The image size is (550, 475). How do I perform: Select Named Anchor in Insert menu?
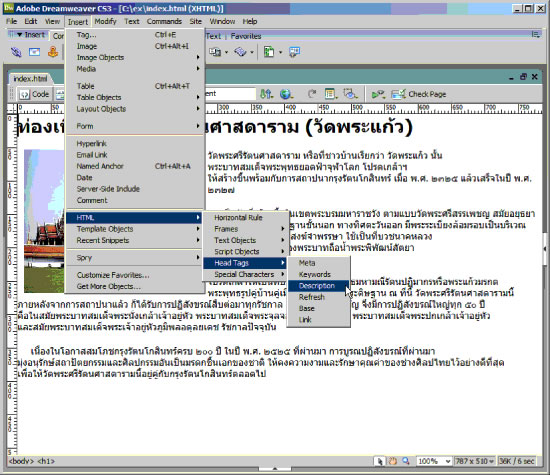134,166
